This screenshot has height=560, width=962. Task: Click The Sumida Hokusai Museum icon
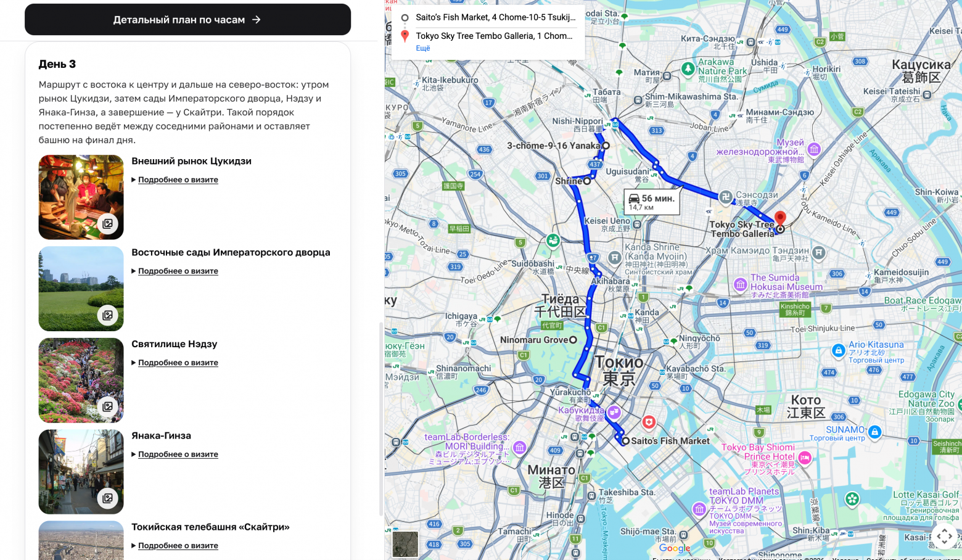(x=740, y=285)
